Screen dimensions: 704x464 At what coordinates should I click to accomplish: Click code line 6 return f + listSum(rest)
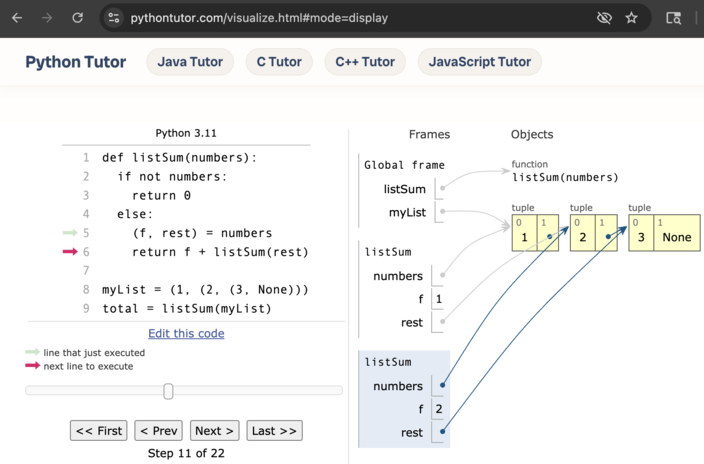tap(220, 252)
